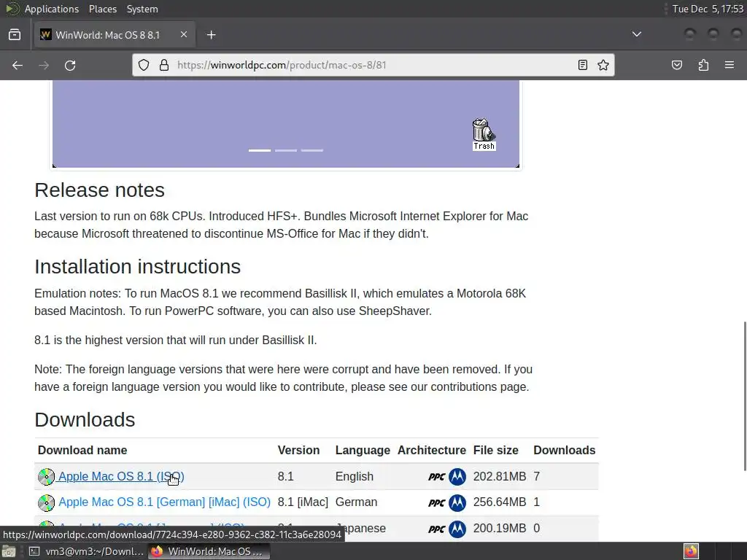Image resolution: width=747 pixels, height=560 pixels.
Task: Click Motorola icon in the German row
Action: pyautogui.click(x=457, y=503)
